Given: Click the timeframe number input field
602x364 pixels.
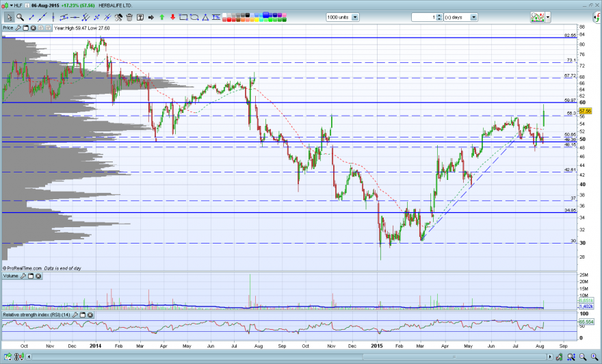Looking at the screenshot, I should (x=424, y=17).
